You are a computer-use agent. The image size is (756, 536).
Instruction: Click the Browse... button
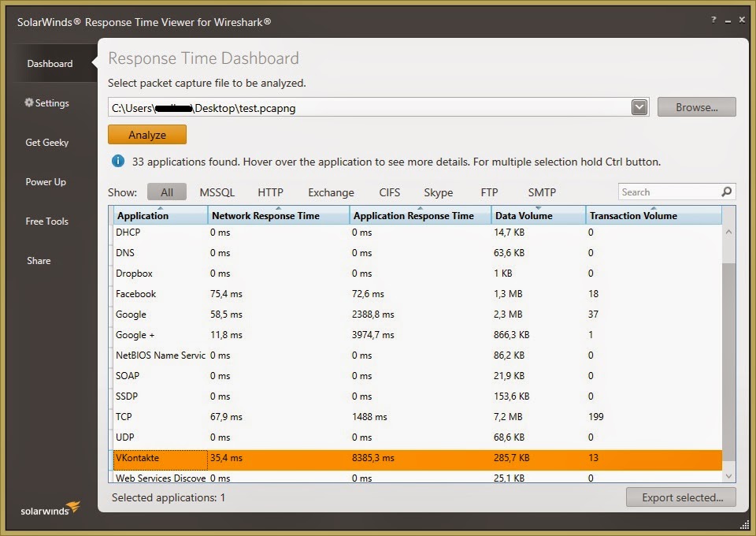697,107
